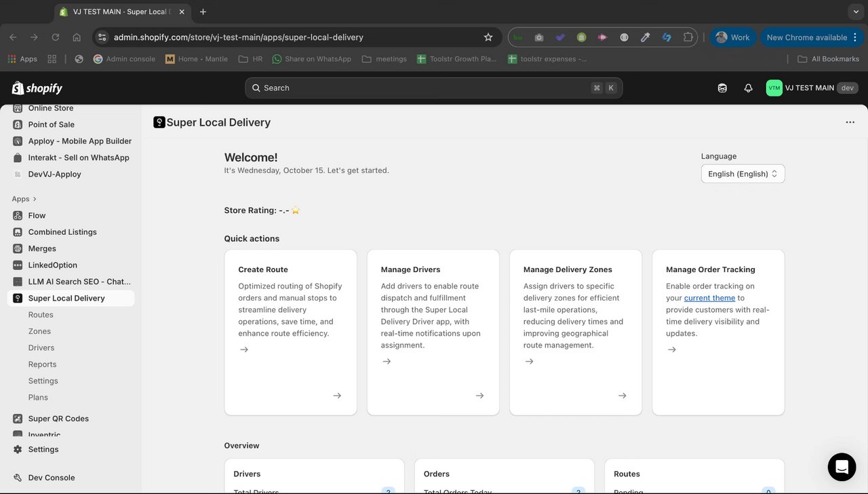Click the address bar URL
868x494 pixels.
pyautogui.click(x=239, y=37)
